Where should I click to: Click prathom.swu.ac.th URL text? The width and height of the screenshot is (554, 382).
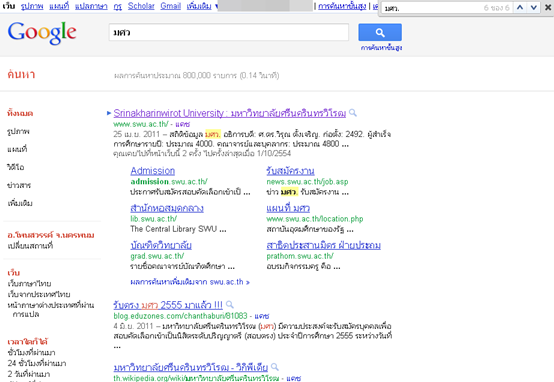pyautogui.click(x=300, y=256)
